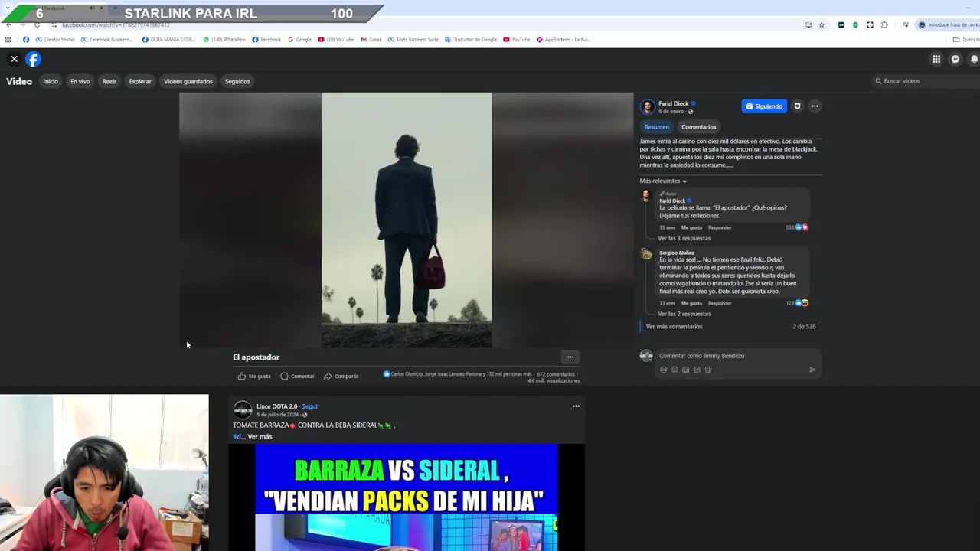This screenshot has height=551, width=980.
Task: Click the browser address bar URL
Action: click(116, 24)
